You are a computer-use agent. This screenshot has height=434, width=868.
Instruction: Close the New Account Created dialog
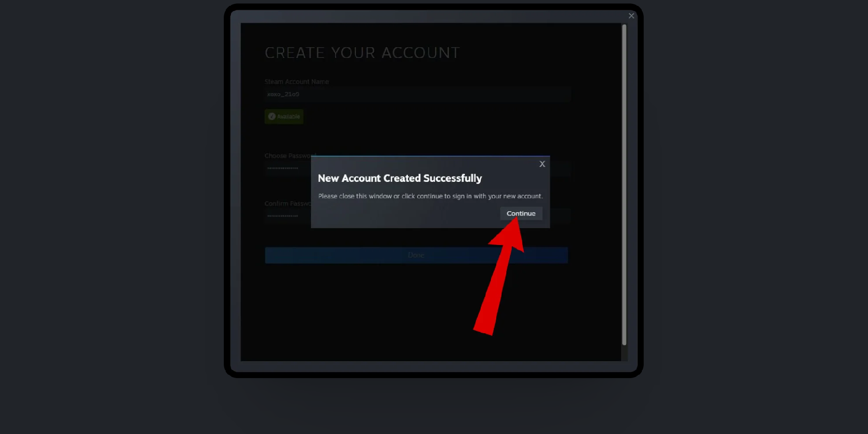[542, 164]
